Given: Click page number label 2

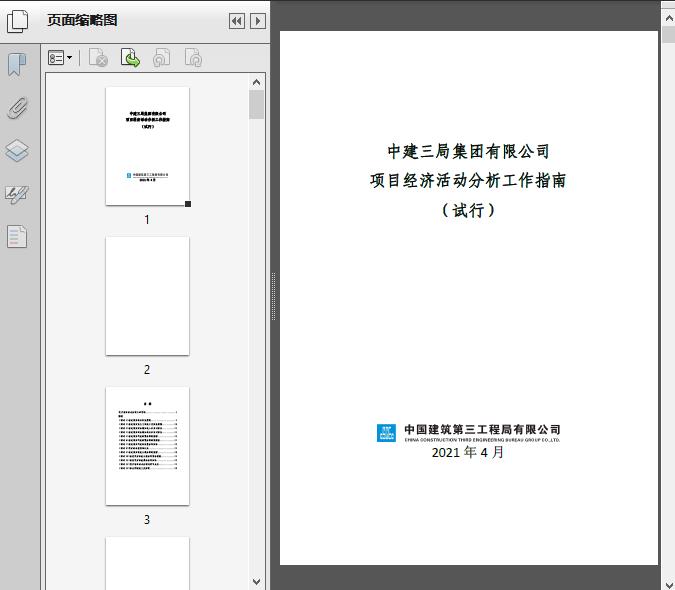Looking at the screenshot, I should point(147,370).
